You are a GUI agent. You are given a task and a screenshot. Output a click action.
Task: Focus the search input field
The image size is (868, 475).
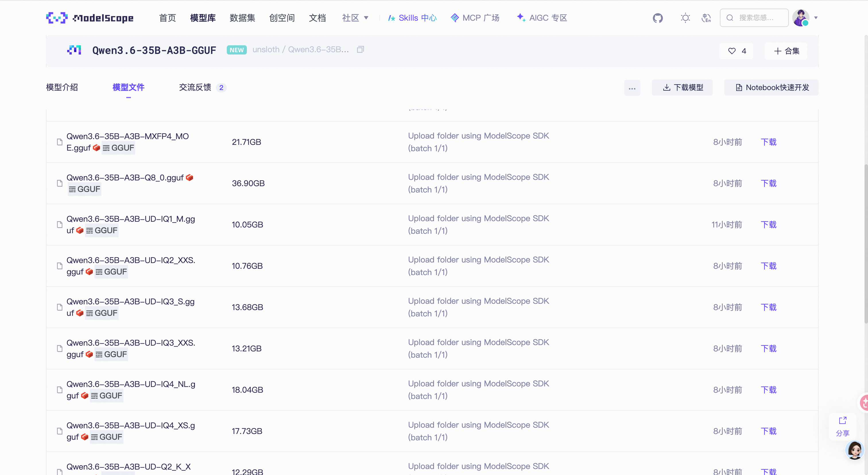pyautogui.click(x=754, y=18)
